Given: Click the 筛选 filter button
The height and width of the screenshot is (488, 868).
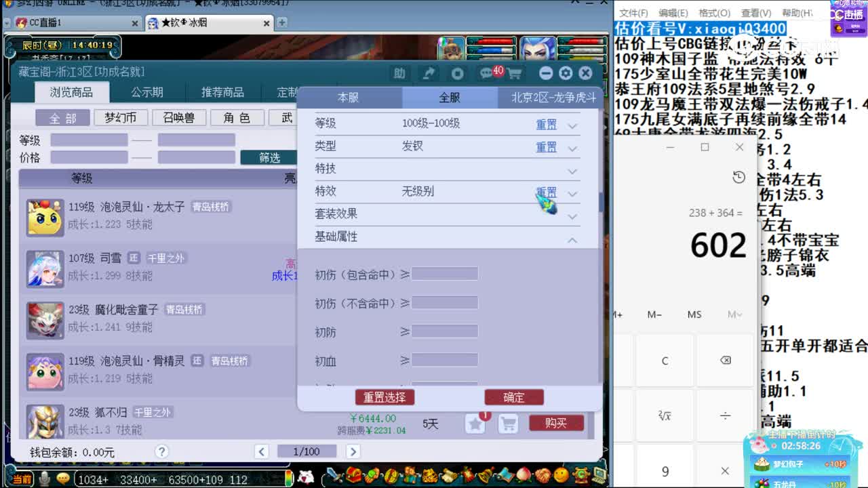Looking at the screenshot, I should [269, 157].
